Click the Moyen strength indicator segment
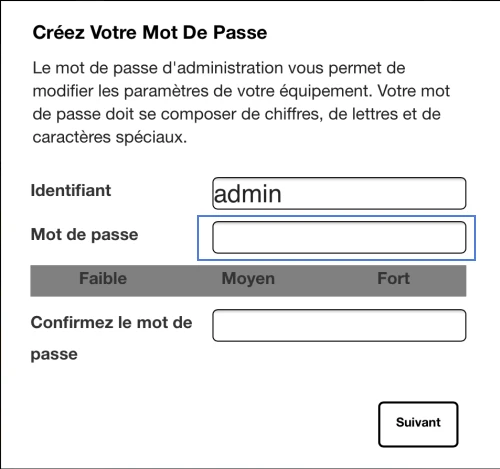Image resolution: width=500 pixels, height=469 pixels. 248,279
